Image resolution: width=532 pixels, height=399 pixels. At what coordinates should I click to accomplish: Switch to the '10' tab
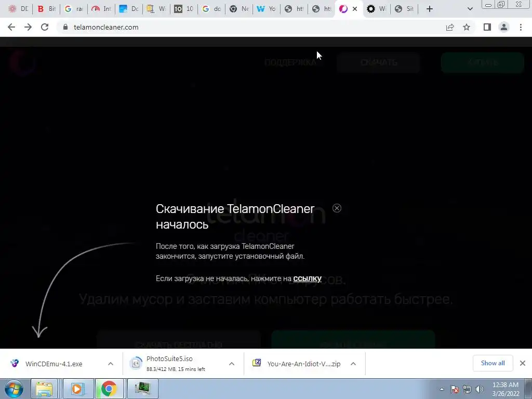(x=184, y=9)
